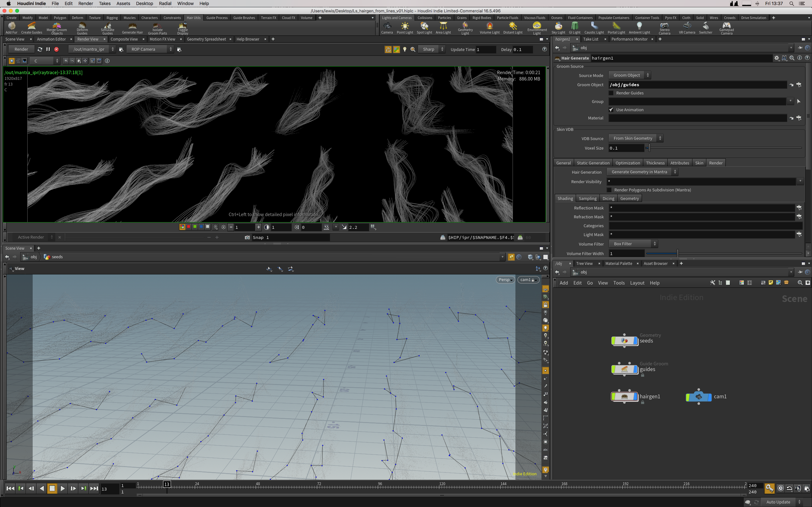Adjust the Voxel Size slider
Viewport: 812px width, 507px height.
[x=649, y=148]
